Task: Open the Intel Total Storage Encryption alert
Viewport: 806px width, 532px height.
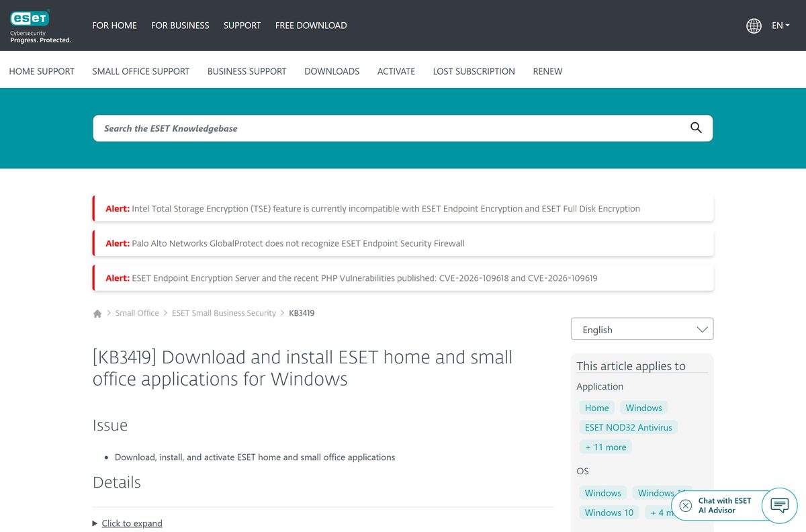Action: 402,209
